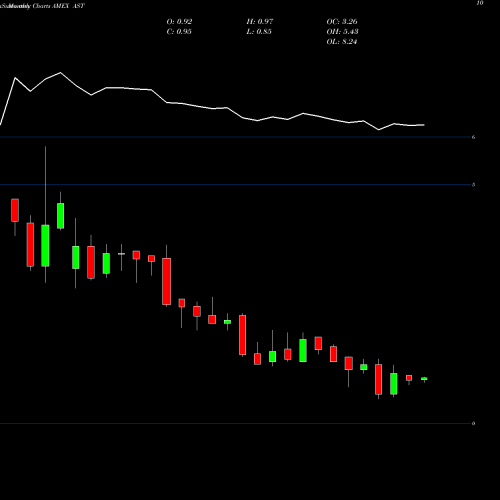Click the first red candle on the chart

coord(15,210)
